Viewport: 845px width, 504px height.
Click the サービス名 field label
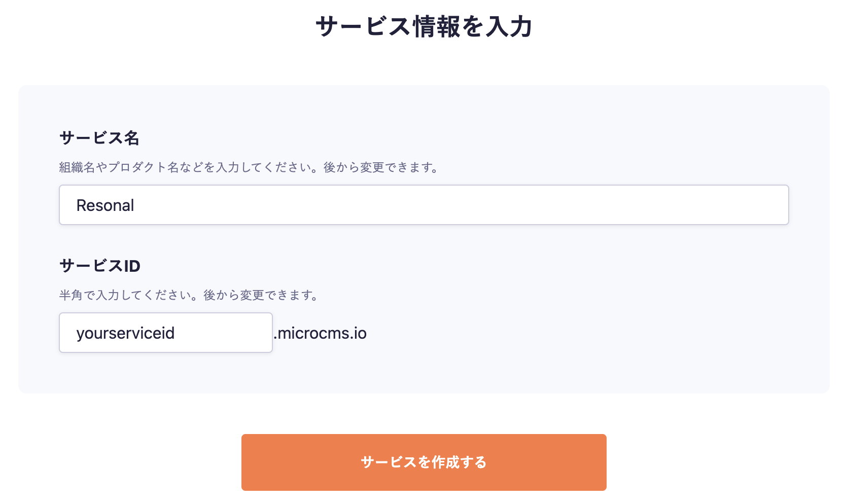coord(99,138)
